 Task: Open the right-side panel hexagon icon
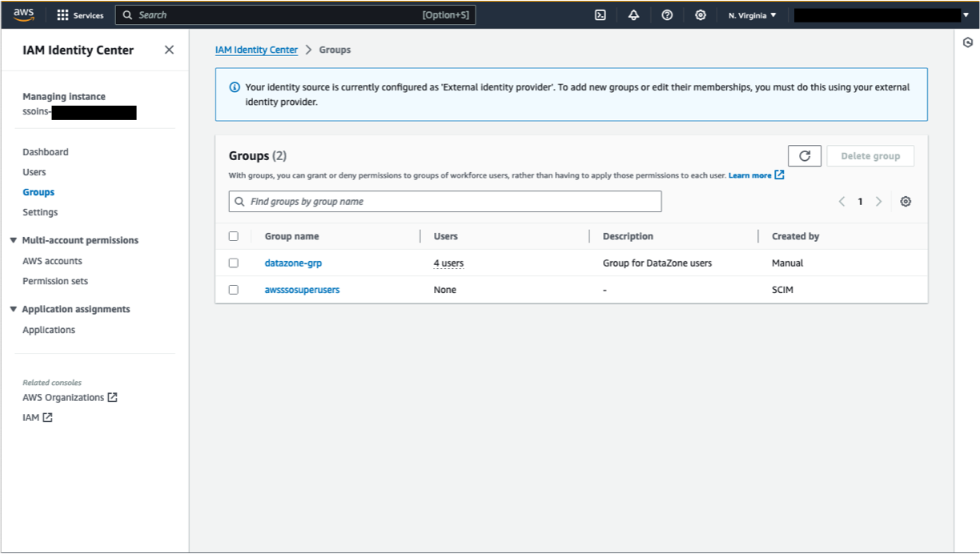click(x=967, y=42)
